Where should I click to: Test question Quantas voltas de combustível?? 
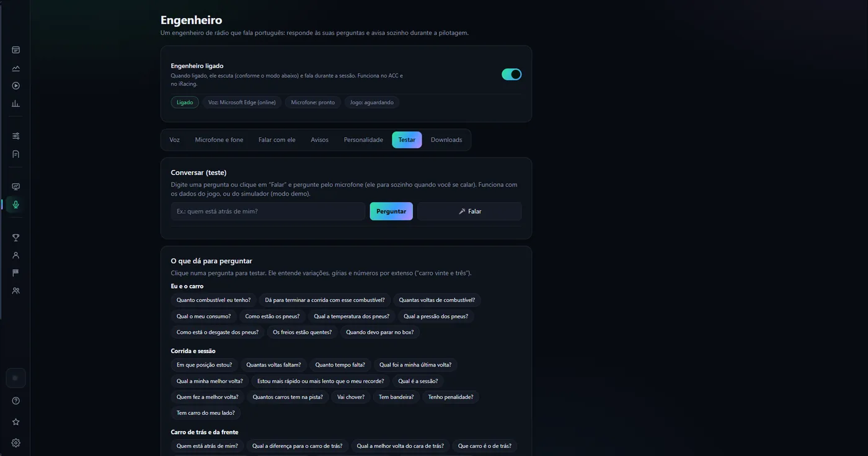click(437, 300)
